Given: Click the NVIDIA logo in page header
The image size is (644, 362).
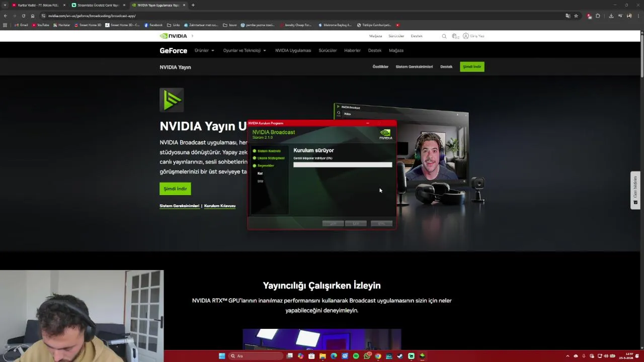Looking at the screenshot, I should (x=173, y=36).
